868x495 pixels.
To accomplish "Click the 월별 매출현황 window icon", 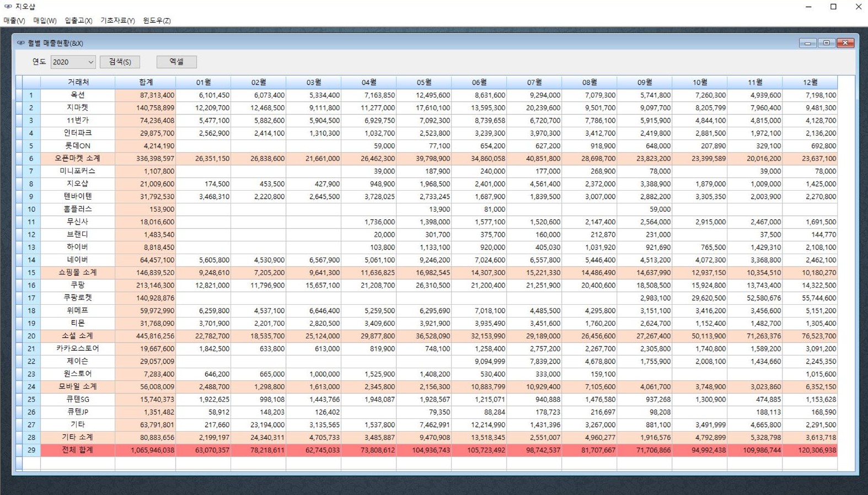I will coord(20,43).
